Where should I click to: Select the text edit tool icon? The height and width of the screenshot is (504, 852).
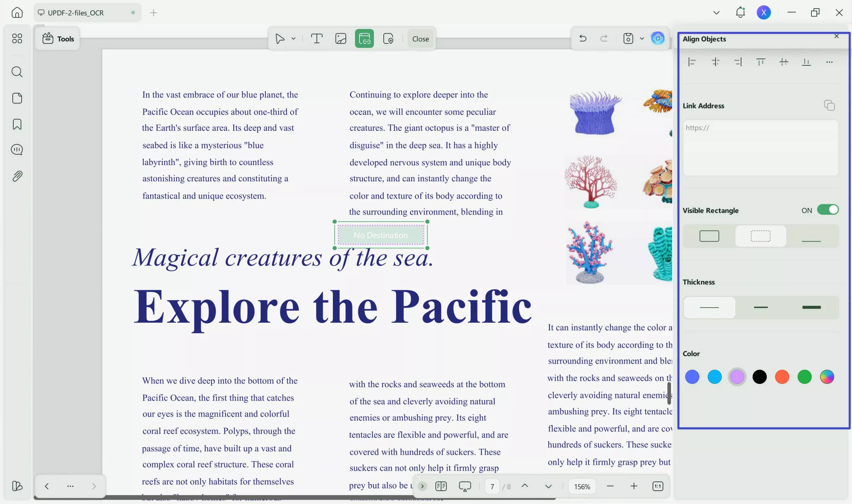[x=317, y=39]
